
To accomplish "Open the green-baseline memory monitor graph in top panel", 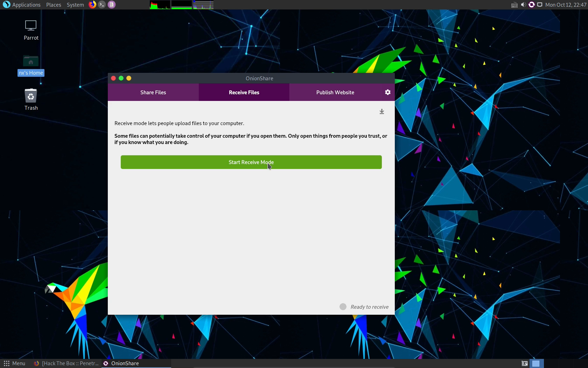I will pos(182,5).
